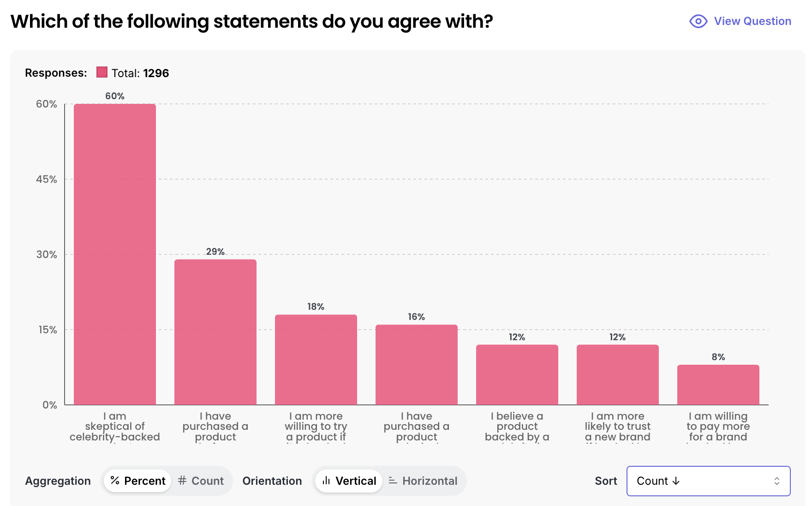Select the 29% bar
Screen dimensions: 812x506
(215, 332)
